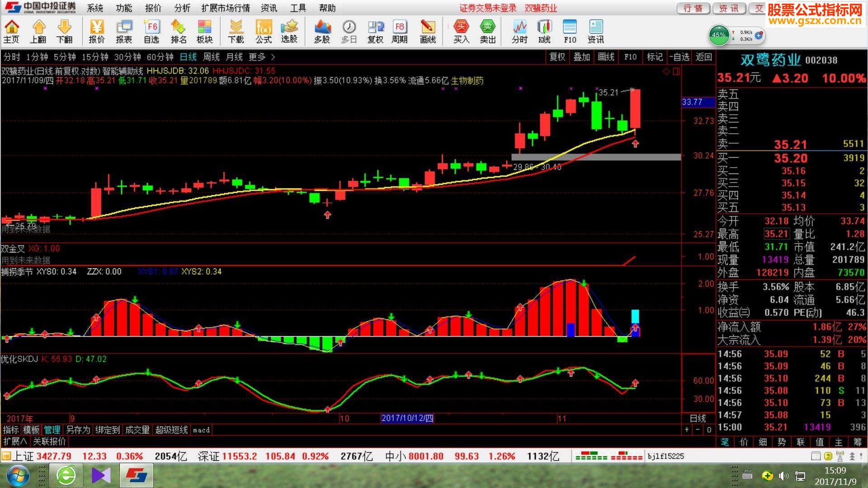Open the 笔 tick details tab
The width and height of the screenshot is (868, 488).
(x=725, y=442)
